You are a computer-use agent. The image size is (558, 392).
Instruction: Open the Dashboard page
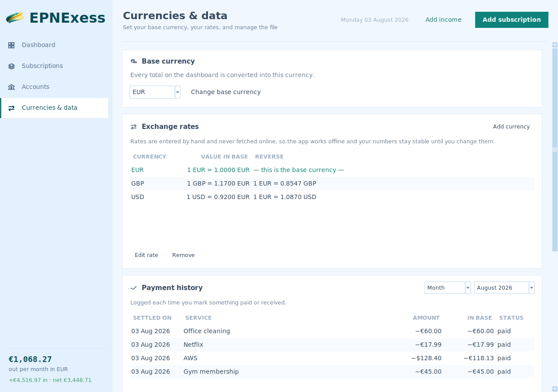(x=54, y=45)
